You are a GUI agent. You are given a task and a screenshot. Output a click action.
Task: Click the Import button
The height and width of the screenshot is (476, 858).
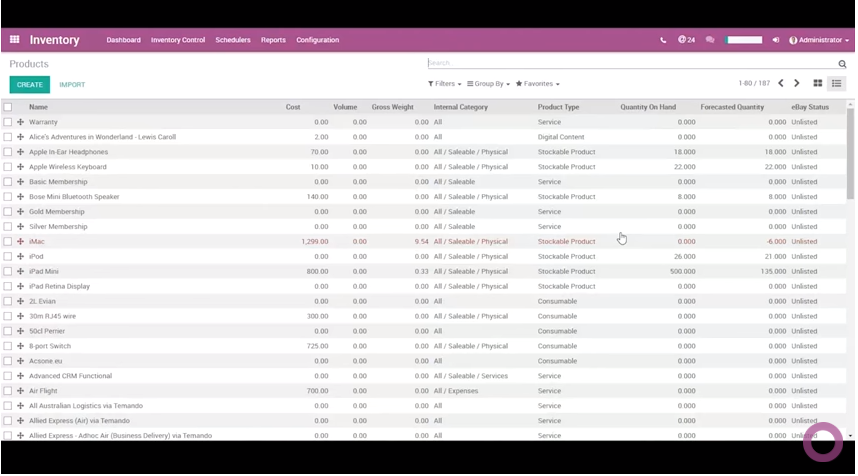coord(72,85)
